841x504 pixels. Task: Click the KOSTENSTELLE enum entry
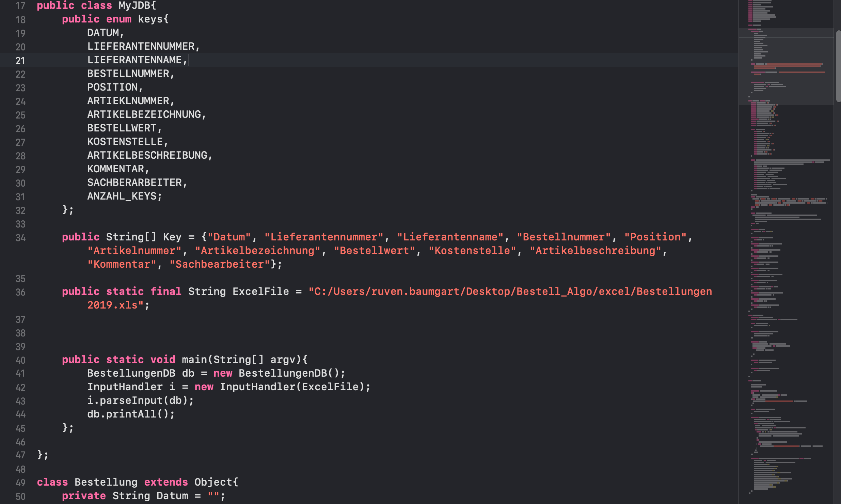click(x=125, y=142)
